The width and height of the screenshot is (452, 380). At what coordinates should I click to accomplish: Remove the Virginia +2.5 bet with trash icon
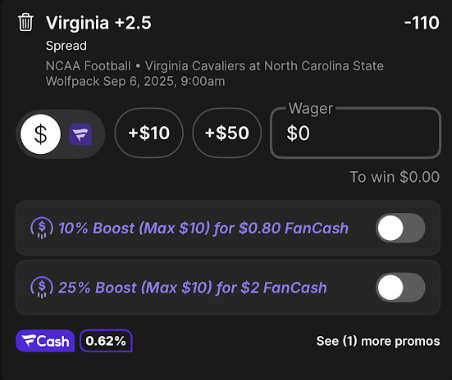25,23
